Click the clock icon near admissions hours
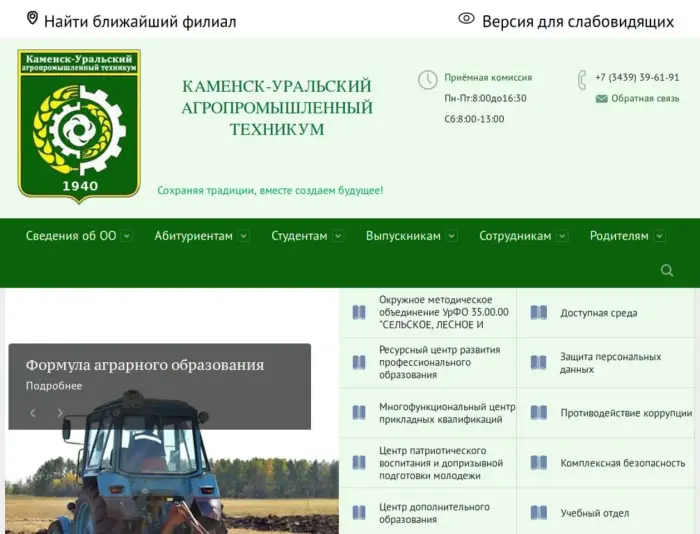The height and width of the screenshot is (534, 700). (x=427, y=80)
